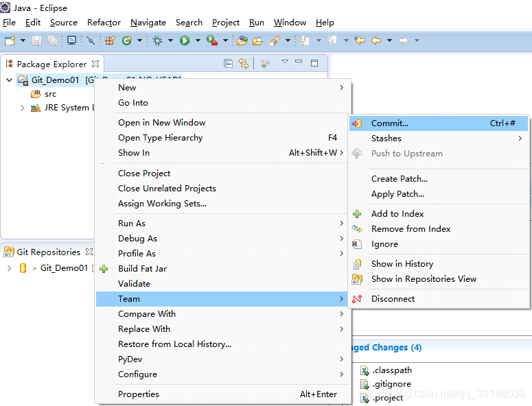Choose Close Project in context menu
The image size is (532, 406).
(222, 174)
